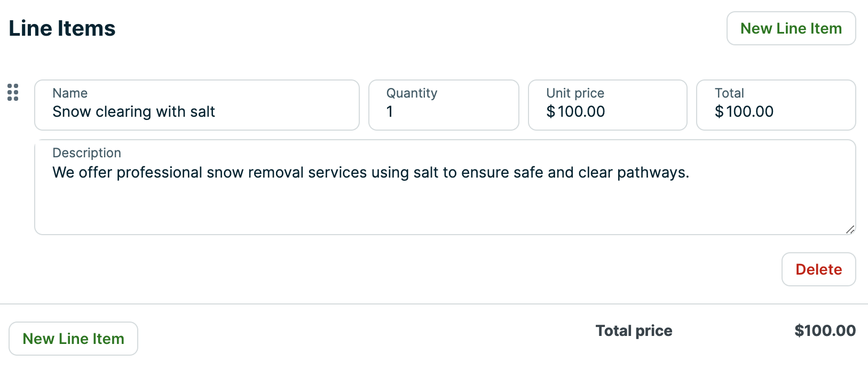This screenshot has width=868, height=369.
Task: Click the line item Total amount 100.00
Action: pos(750,111)
